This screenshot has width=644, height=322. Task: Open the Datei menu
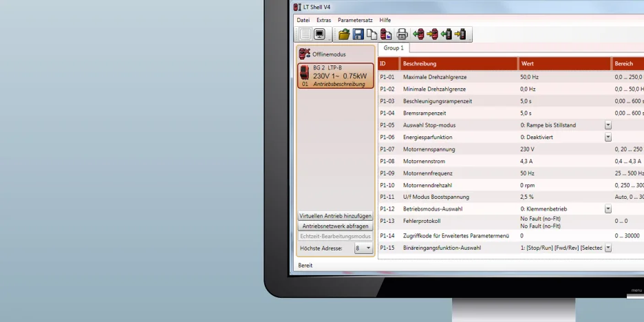pos(303,20)
